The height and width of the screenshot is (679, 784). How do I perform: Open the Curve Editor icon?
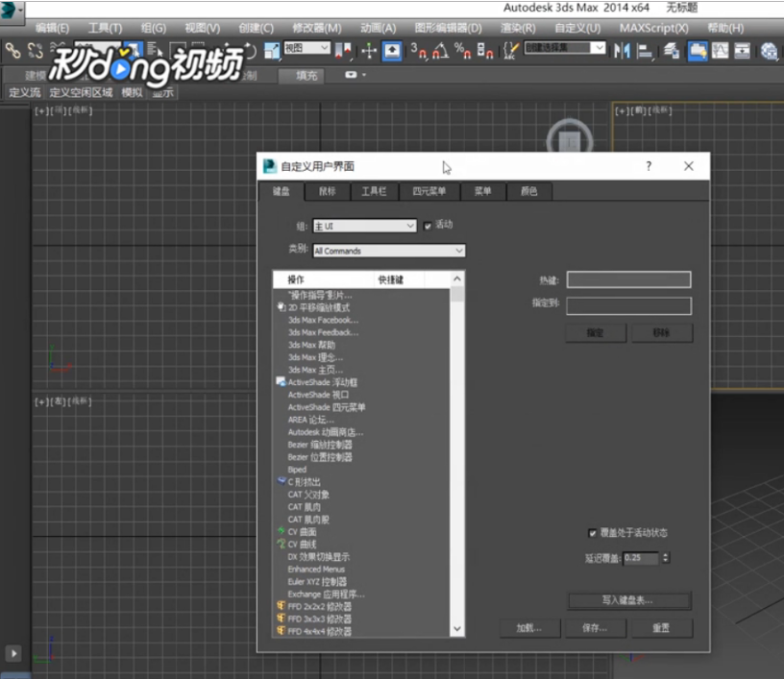(720, 51)
